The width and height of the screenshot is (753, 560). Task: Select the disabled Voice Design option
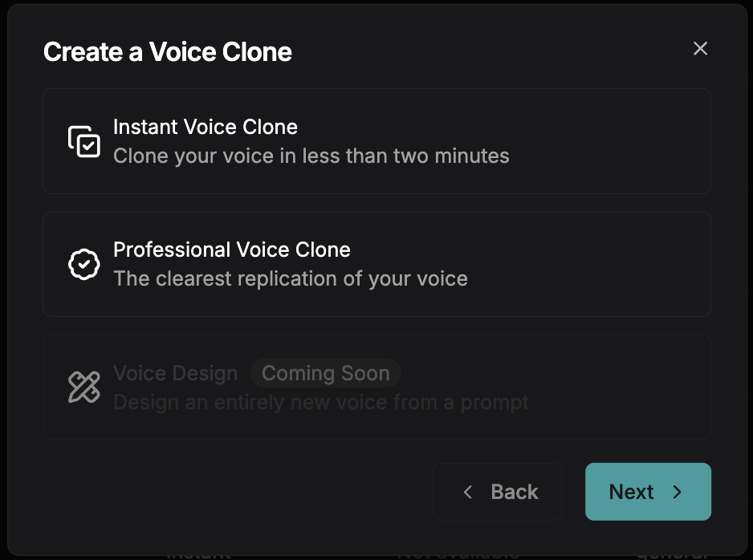pyautogui.click(x=376, y=388)
